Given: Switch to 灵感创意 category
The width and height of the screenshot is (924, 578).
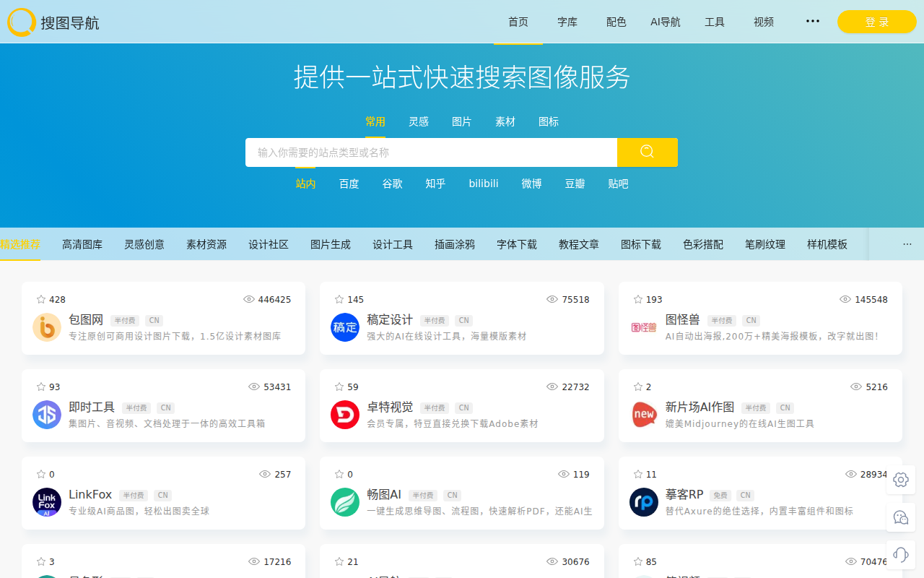Looking at the screenshot, I should coord(144,244).
